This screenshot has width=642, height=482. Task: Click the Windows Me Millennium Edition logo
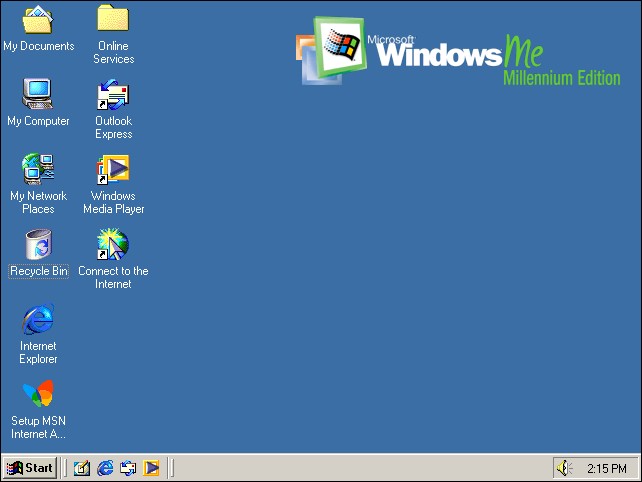coord(458,52)
